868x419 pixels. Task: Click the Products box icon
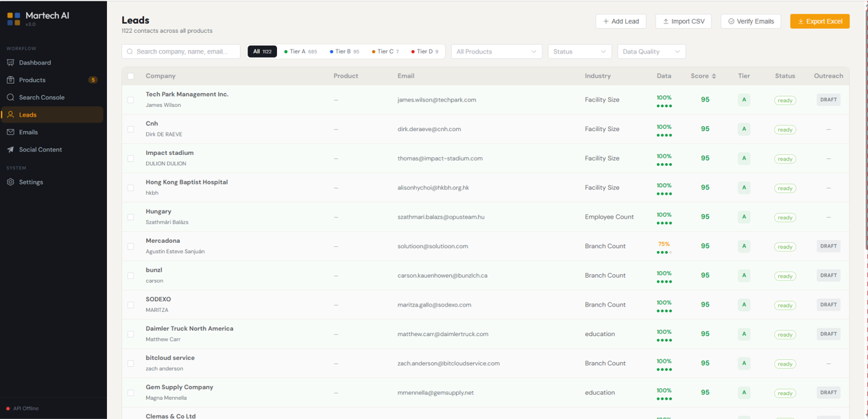point(10,80)
